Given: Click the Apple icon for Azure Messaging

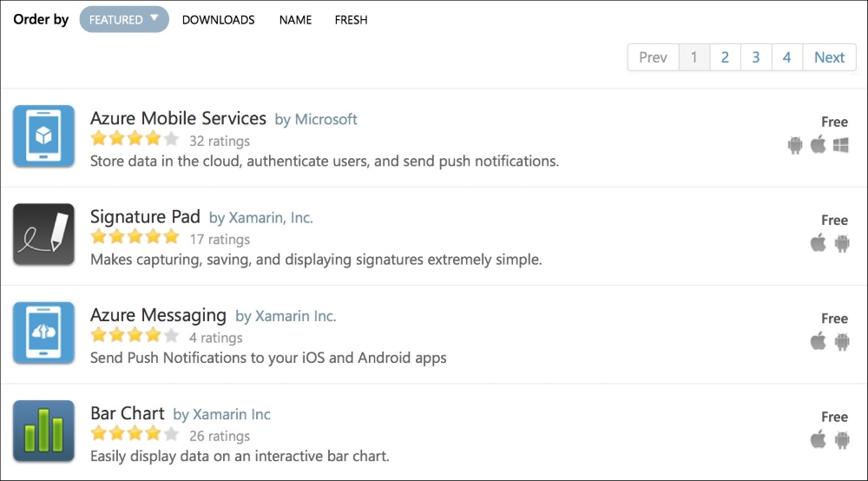Looking at the screenshot, I should tap(819, 341).
